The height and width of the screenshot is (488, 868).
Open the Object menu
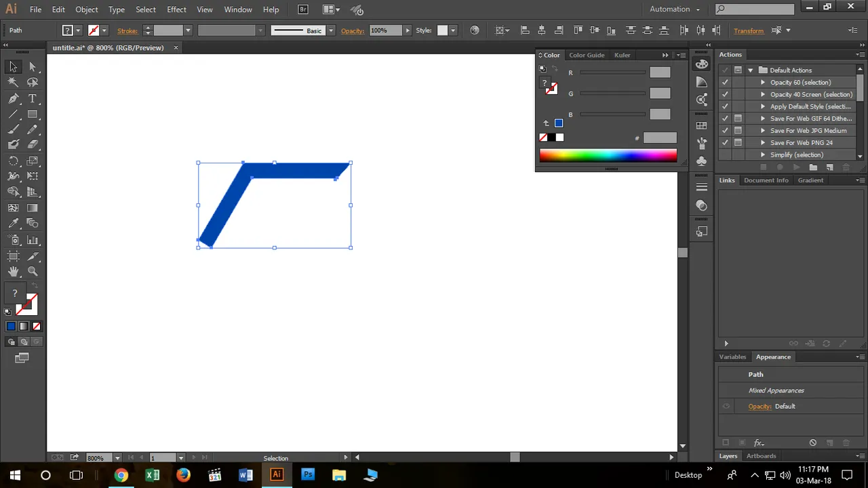(x=86, y=9)
